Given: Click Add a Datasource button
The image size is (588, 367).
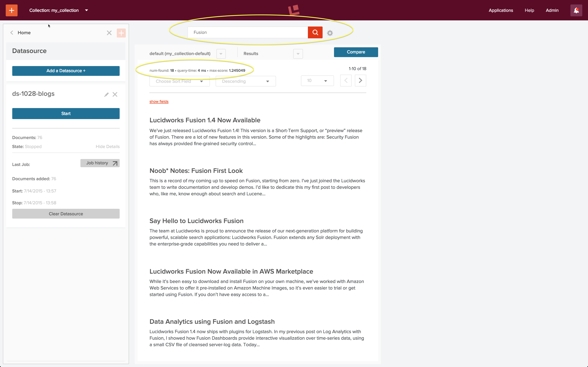Looking at the screenshot, I should [66, 71].
